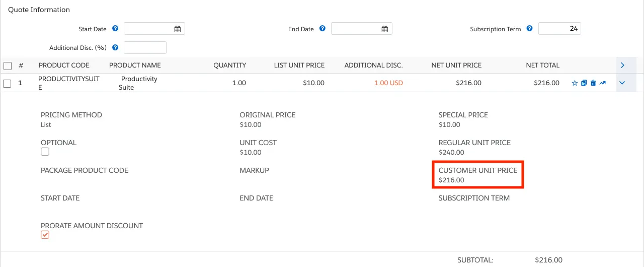This screenshot has width=644, height=267.
Task: Click the $216.00 net unit price cell
Action: [468, 83]
